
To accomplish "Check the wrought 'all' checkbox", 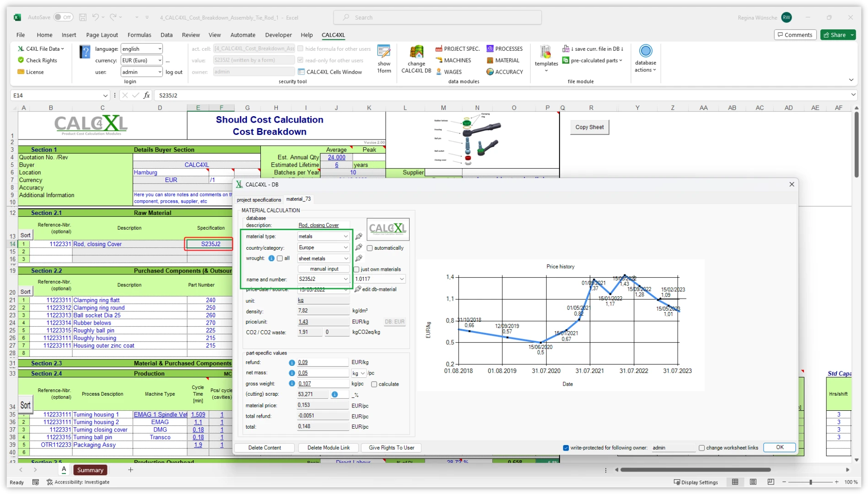I will 280,258.
